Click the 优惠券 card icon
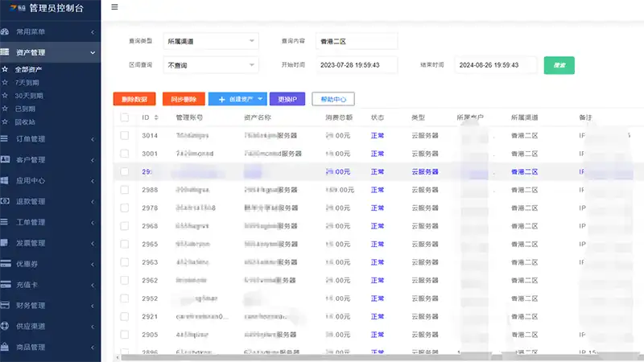This screenshot has height=362, width=644. (x=6, y=264)
